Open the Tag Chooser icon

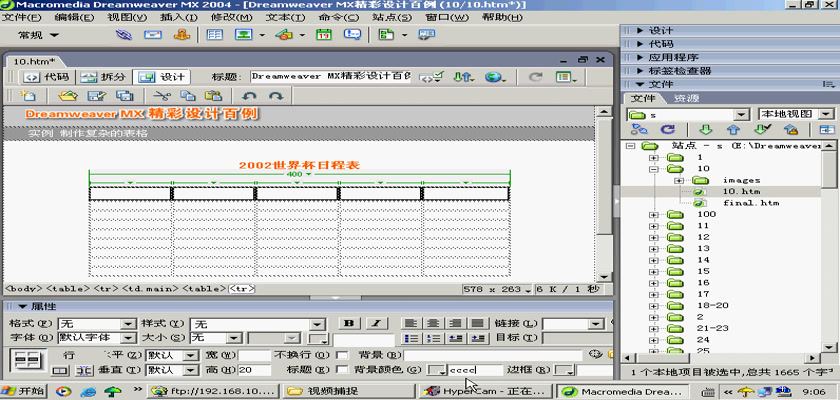click(426, 35)
